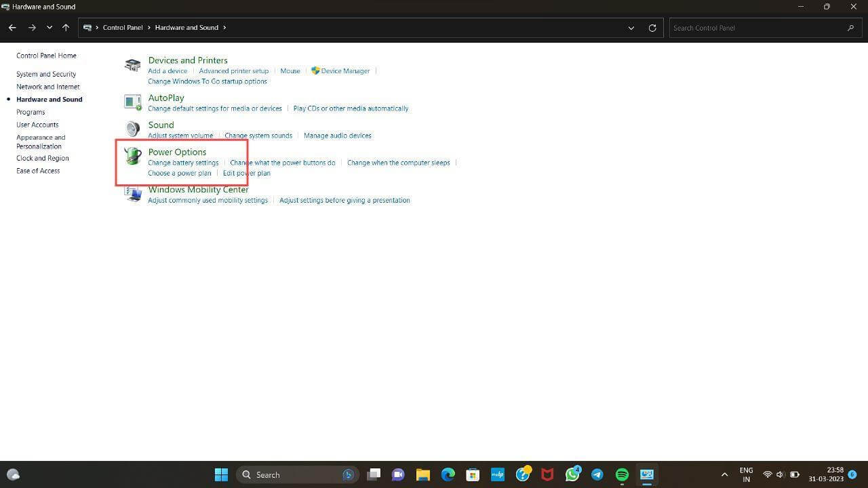Image resolution: width=868 pixels, height=488 pixels.
Task: Select Programs in the sidebar
Action: pyautogui.click(x=31, y=112)
